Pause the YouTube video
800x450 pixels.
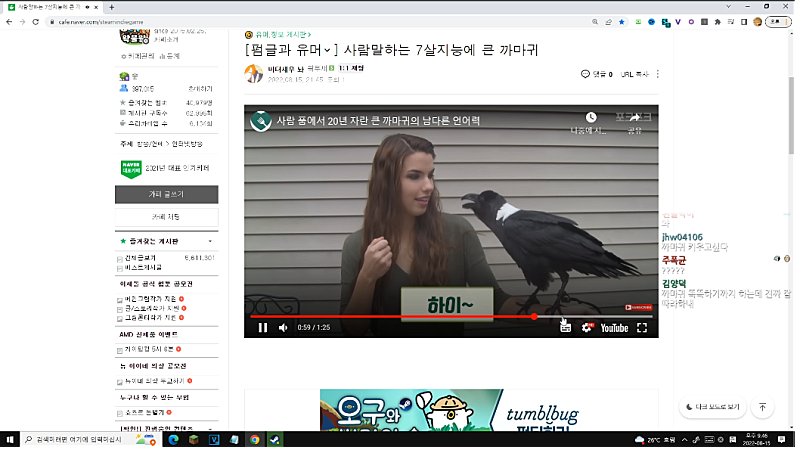263,328
